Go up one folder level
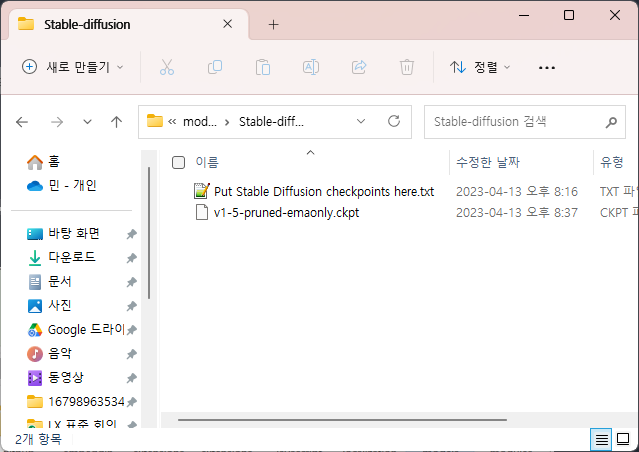Viewport: 639px width, 452px height. (117, 122)
